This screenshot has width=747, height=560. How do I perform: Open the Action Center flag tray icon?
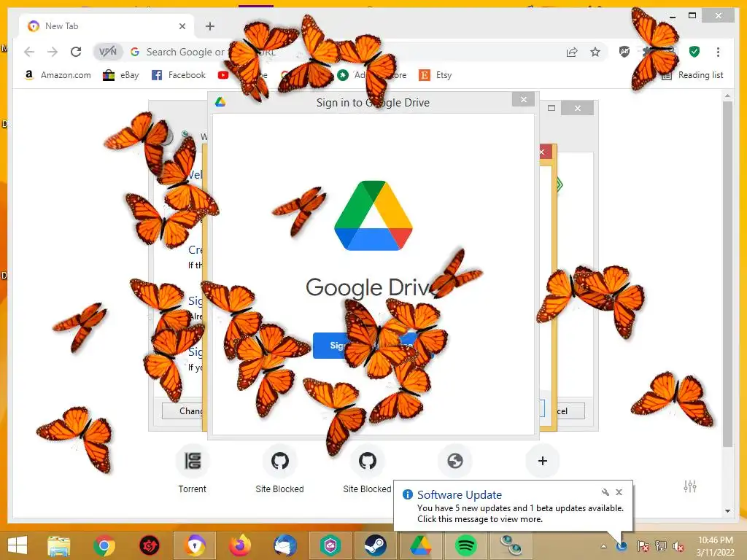pos(643,546)
